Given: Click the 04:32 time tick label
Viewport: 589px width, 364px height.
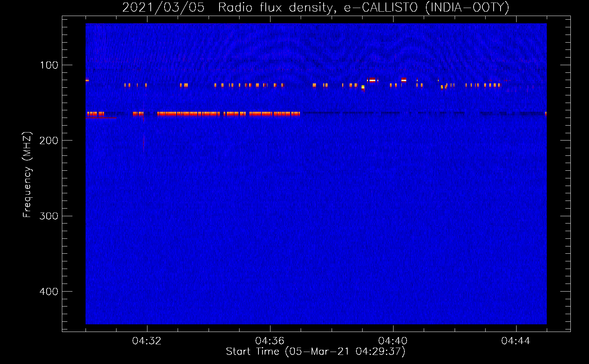Looking at the screenshot, I should click(147, 341).
